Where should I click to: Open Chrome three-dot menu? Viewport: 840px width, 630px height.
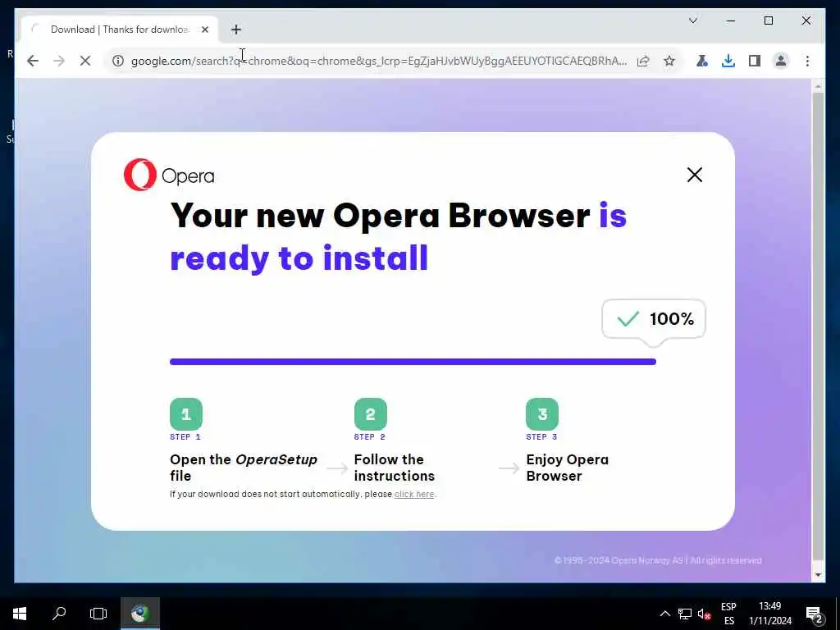pos(807,61)
